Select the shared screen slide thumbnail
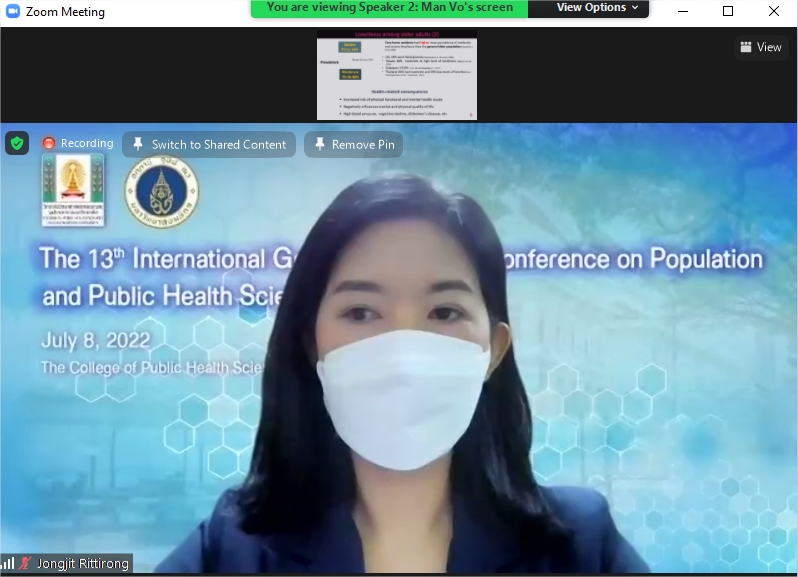 click(397, 75)
